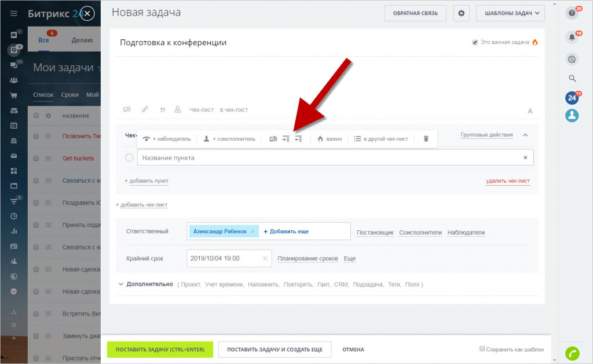Viewport: 593px width, 364px height.
Task: Toggle 'Это важная задача' checkbox
Action: (475, 42)
